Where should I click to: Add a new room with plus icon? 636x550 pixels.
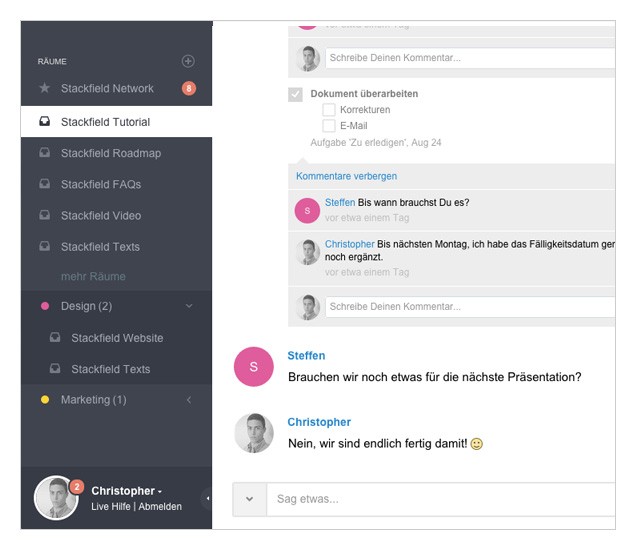click(188, 61)
